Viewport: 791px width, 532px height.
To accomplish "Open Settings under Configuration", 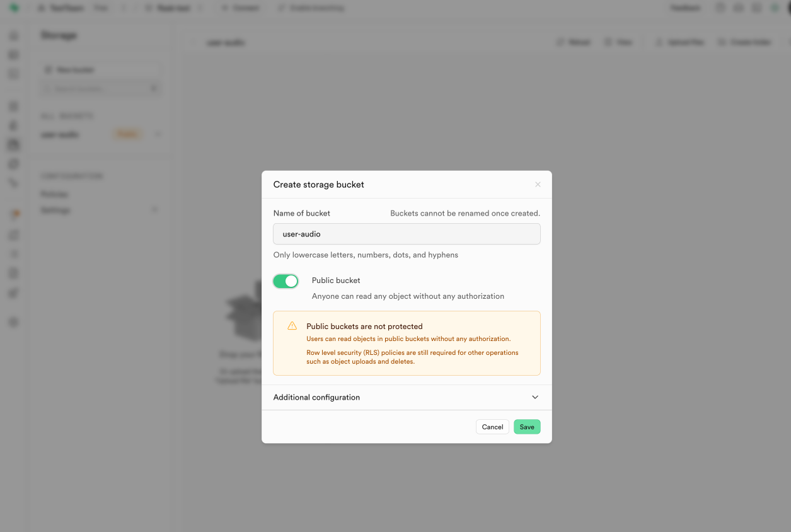I will pyautogui.click(x=55, y=210).
